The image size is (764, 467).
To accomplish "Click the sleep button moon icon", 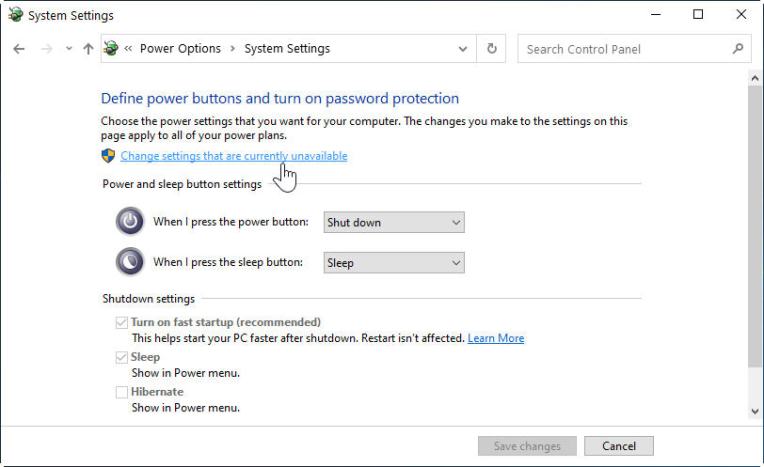I will tap(129, 262).
